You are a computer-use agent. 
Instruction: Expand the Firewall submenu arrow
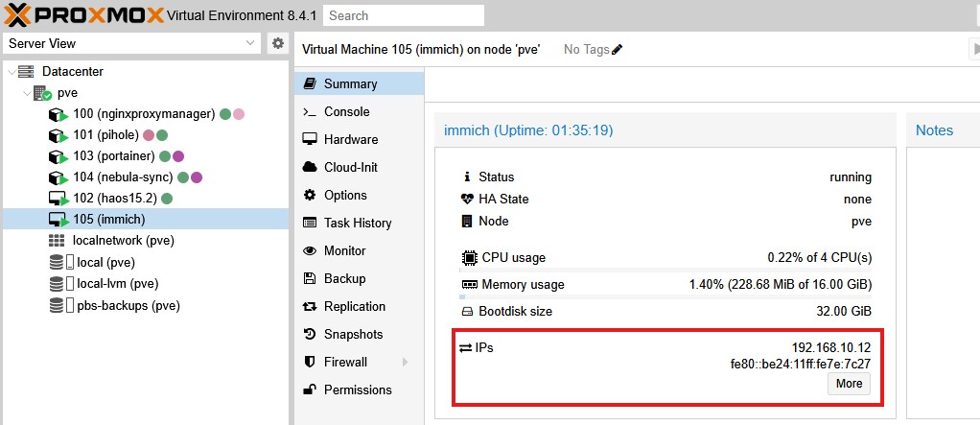click(405, 362)
